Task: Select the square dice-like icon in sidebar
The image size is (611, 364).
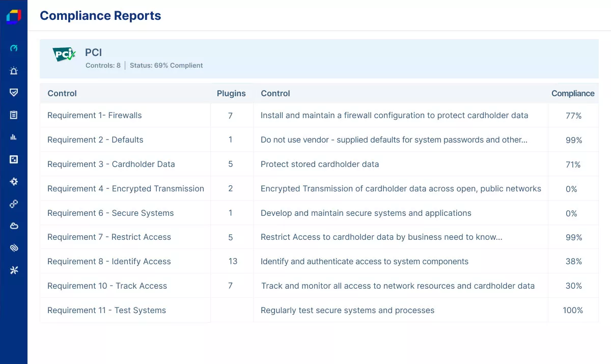Action: click(x=14, y=159)
